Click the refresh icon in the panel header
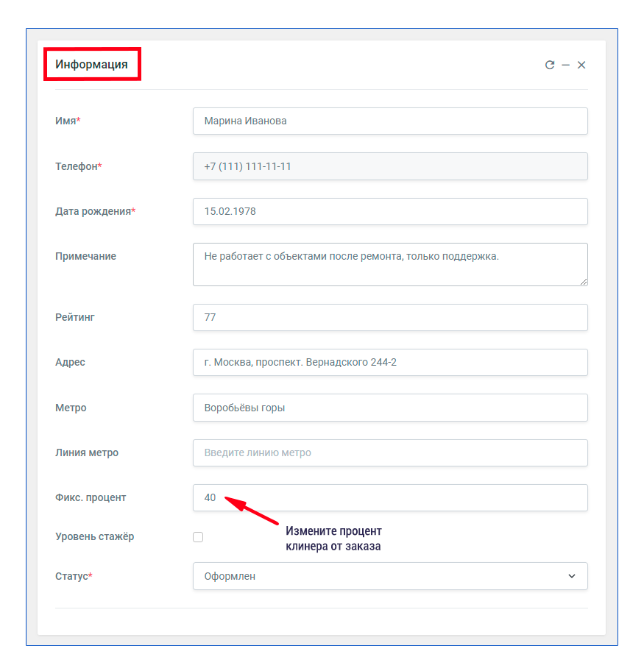The height and width of the screenshot is (671, 644). click(550, 65)
